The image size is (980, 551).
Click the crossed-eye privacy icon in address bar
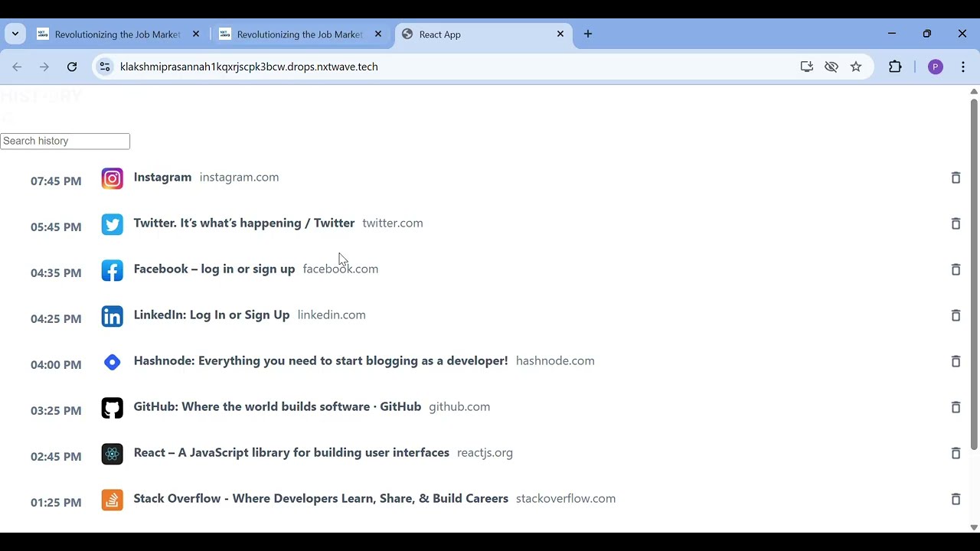831,67
